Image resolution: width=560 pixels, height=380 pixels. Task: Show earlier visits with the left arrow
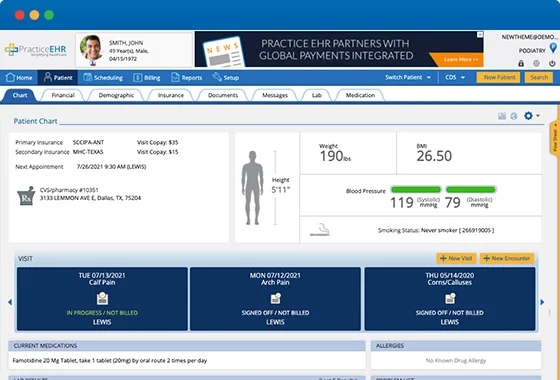click(x=10, y=302)
